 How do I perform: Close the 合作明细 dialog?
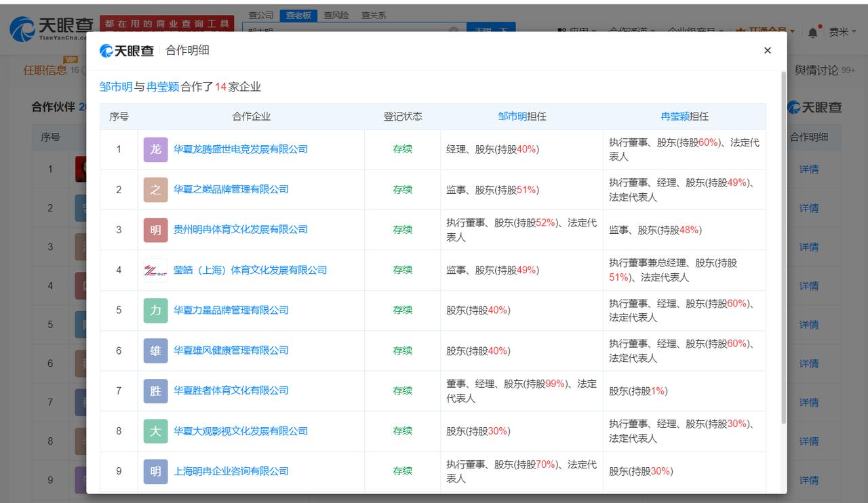(x=768, y=50)
